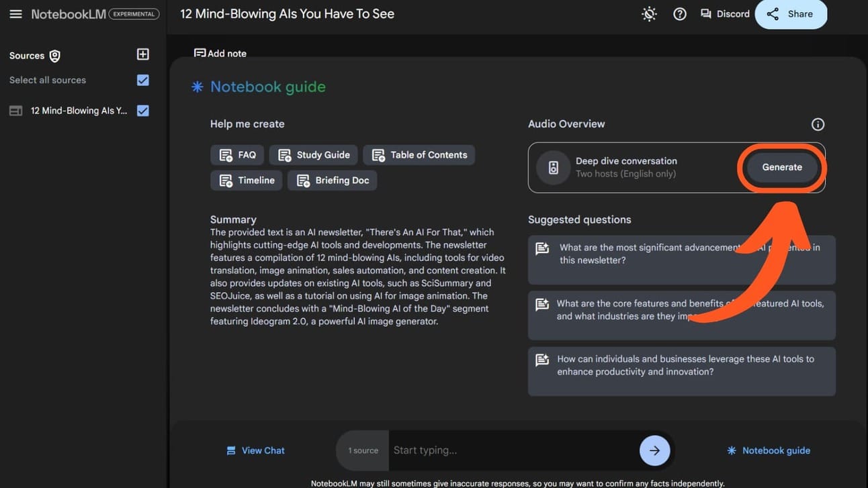Screen dimensions: 868x488
Task: Click the notebook title '12 Mind-Blowing AIs You Have To See'
Action: [x=287, y=14]
